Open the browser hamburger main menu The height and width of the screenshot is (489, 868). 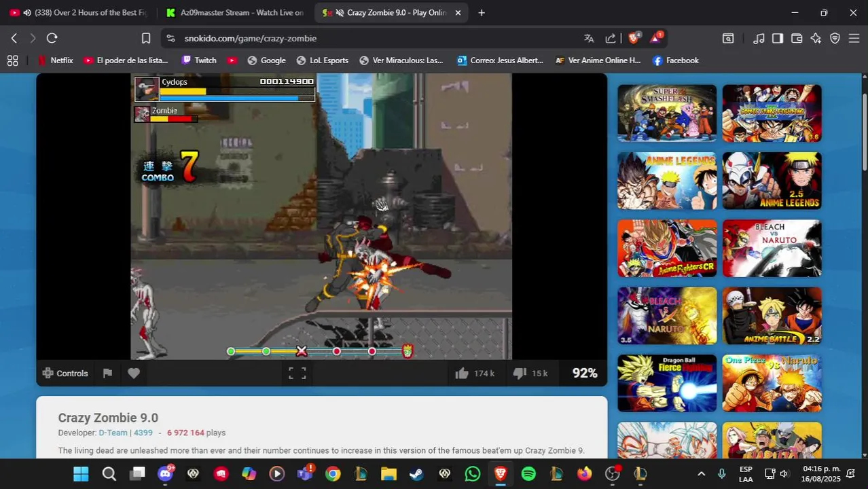pos(854,39)
